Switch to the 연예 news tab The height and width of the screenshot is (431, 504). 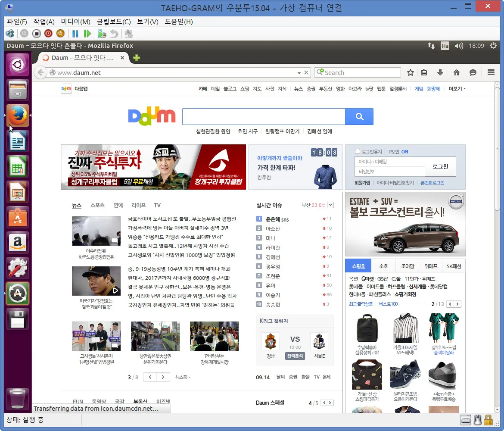click(x=118, y=205)
